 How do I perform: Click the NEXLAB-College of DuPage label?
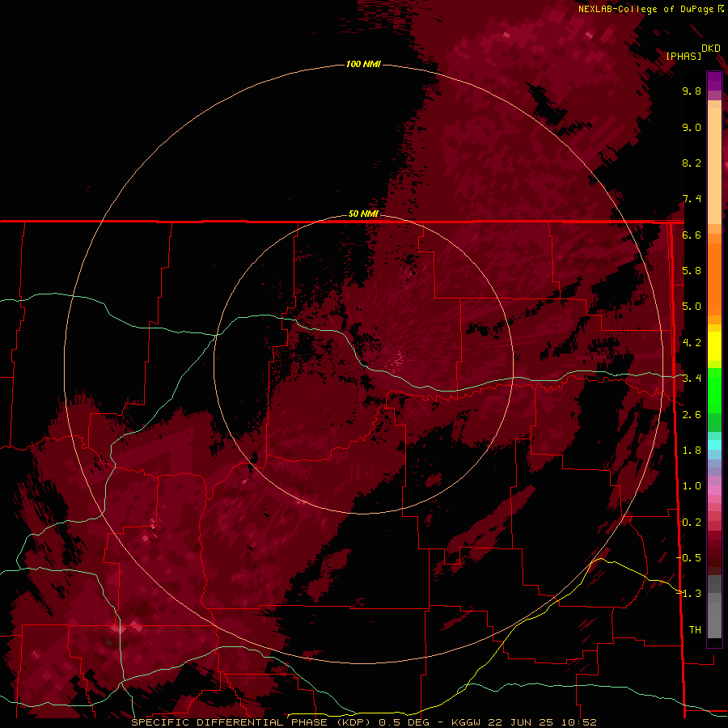647,9
